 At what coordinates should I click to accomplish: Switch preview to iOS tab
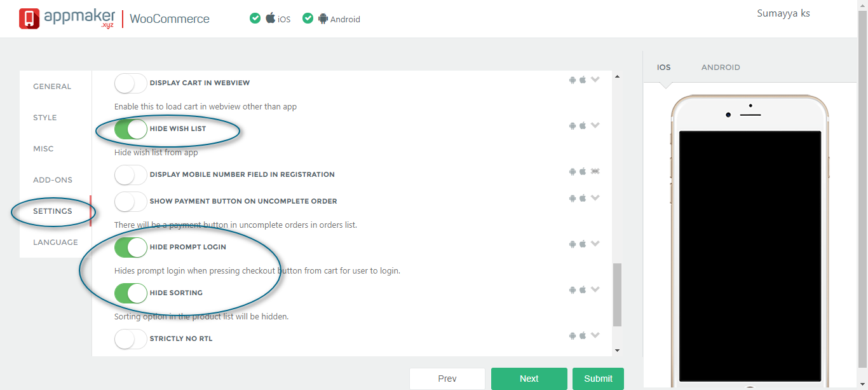[x=664, y=67]
